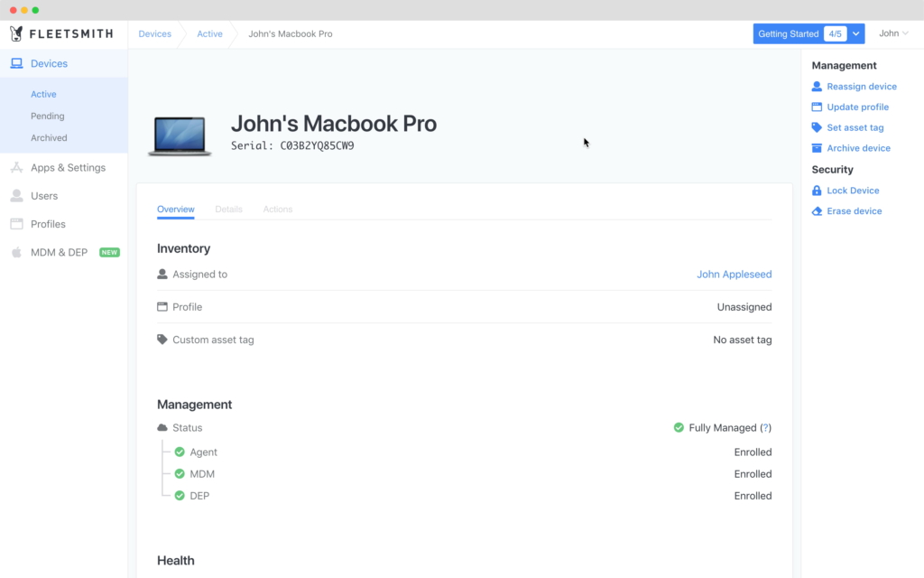This screenshot has height=578, width=924.
Task: Click the green check next to Agent
Action: [x=180, y=452]
